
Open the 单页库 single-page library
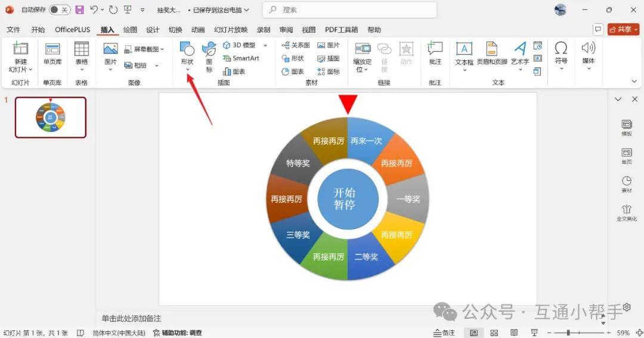(52, 54)
